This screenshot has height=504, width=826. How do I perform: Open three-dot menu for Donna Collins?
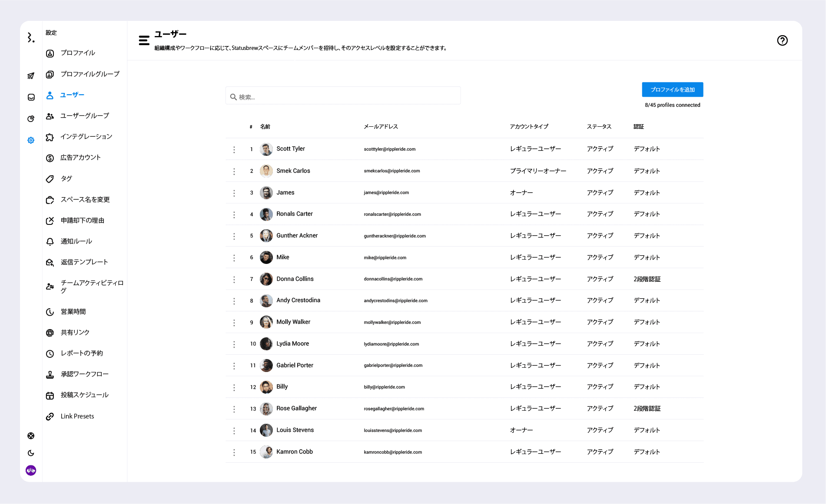click(x=234, y=279)
